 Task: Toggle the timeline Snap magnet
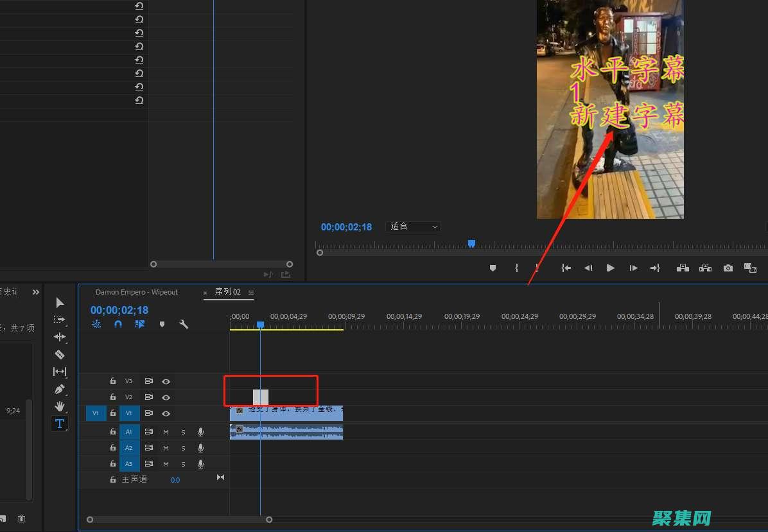[118, 325]
